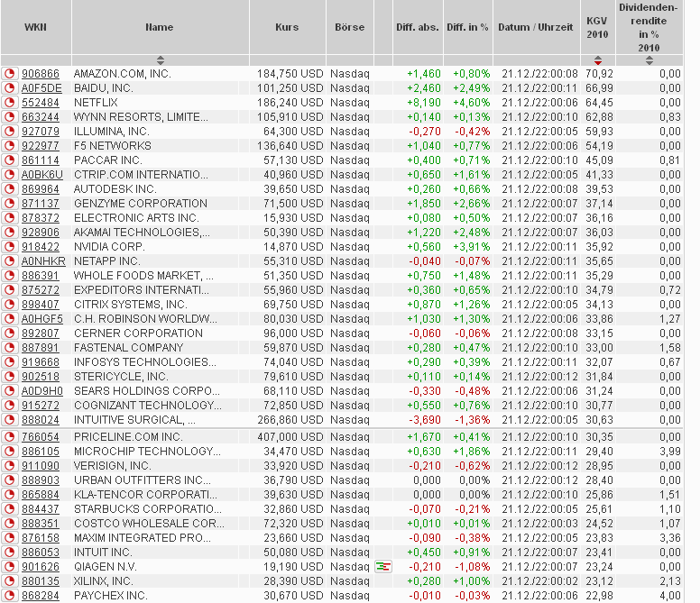The width and height of the screenshot is (700, 603).
Task: Click the Datum / Uhrzeit column header
Action: [x=536, y=27]
